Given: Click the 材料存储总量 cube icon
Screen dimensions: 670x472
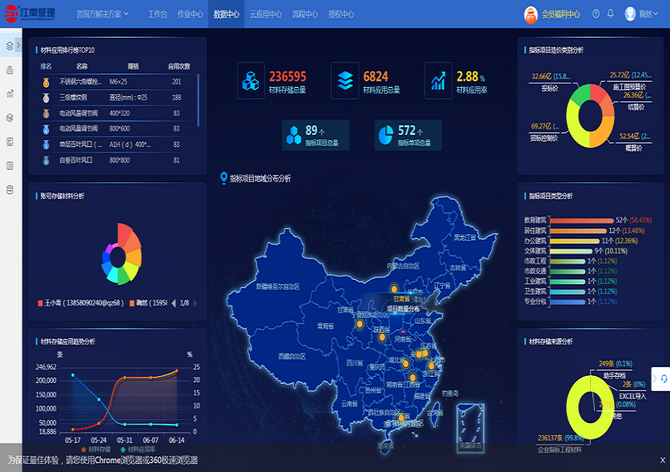Looking at the screenshot, I should pyautogui.click(x=250, y=81).
